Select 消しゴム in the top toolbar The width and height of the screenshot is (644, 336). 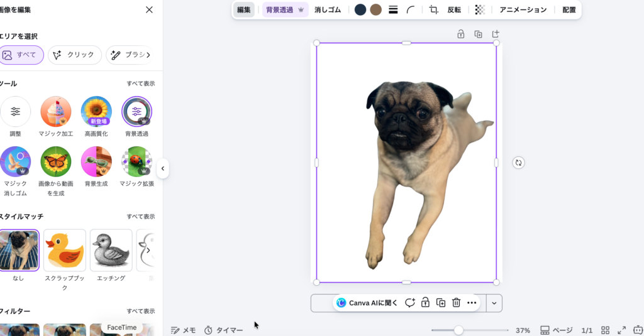[x=327, y=10]
